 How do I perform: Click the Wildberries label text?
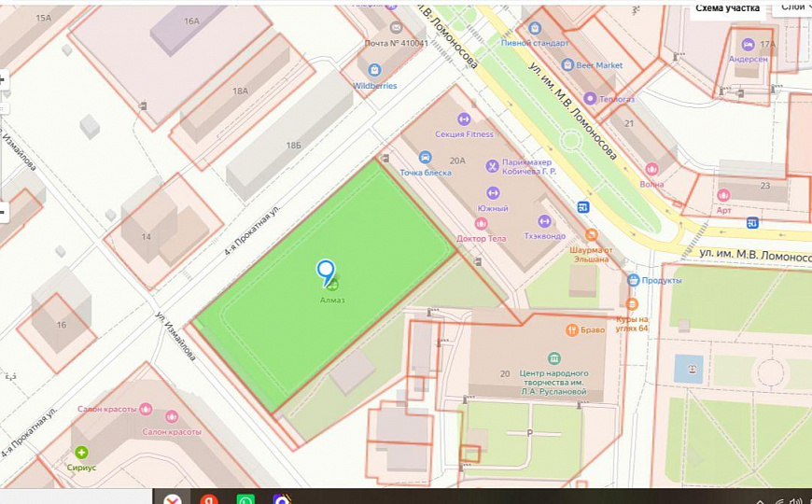point(375,86)
